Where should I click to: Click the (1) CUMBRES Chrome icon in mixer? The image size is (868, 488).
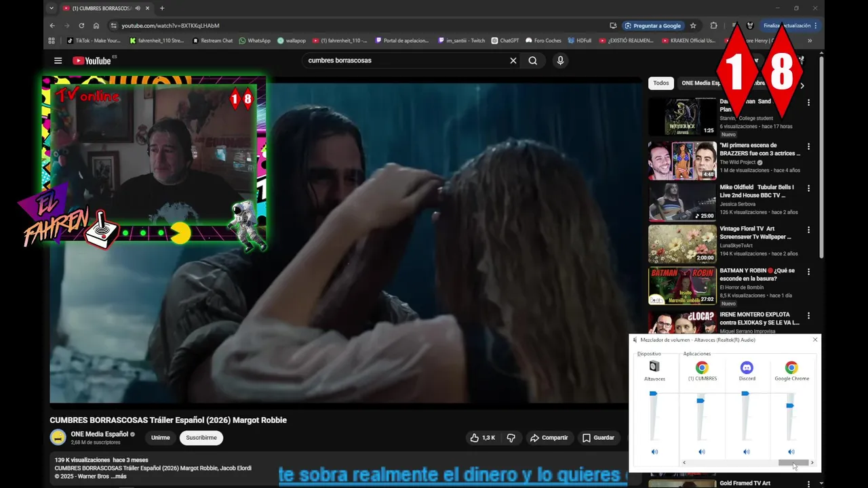[x=702, y=367]
